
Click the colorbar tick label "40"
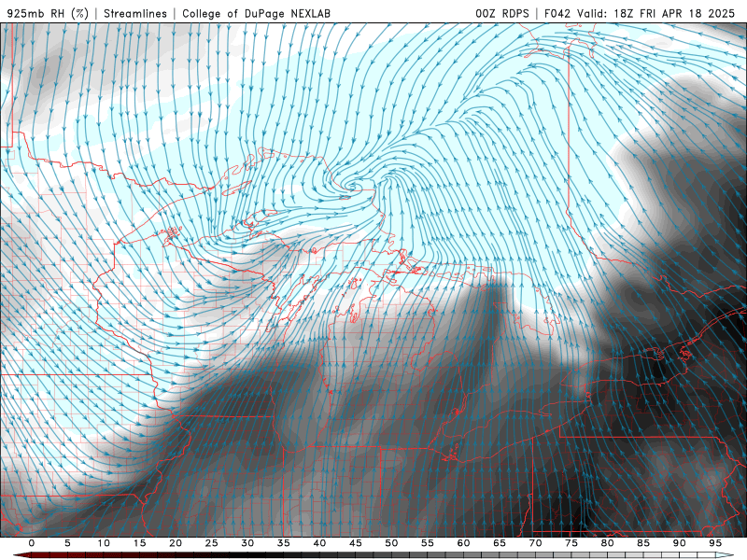(319, 543)
